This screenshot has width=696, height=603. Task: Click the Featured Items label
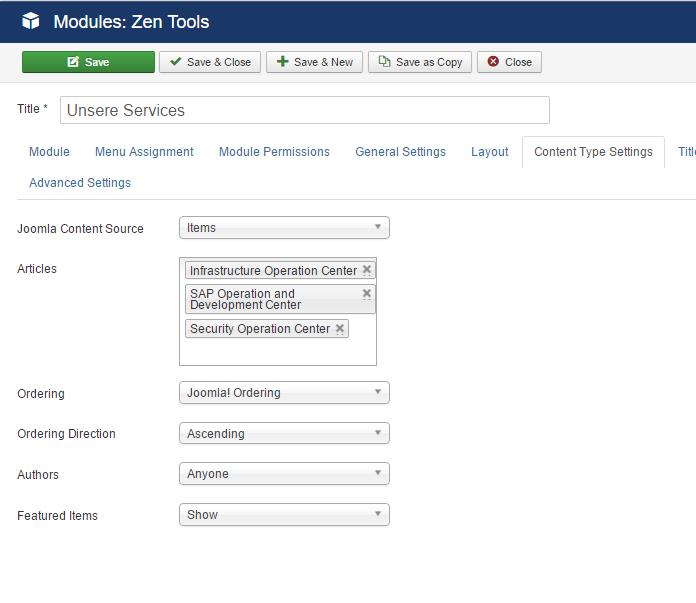tap(57, 516)
